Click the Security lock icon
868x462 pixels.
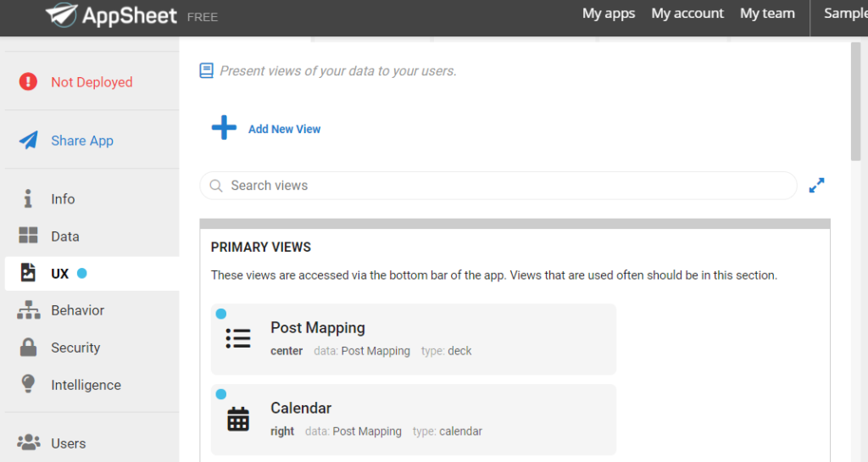click(28, 348)
